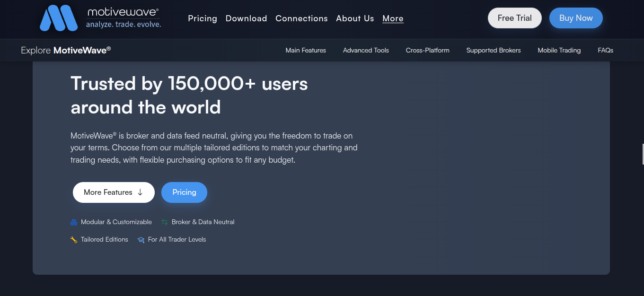Image resolution: width=644 pixels, height=296 pixels.
Task: Click the Modular & Customizable label
Action: pyautogui.click(x=116, y=222)
